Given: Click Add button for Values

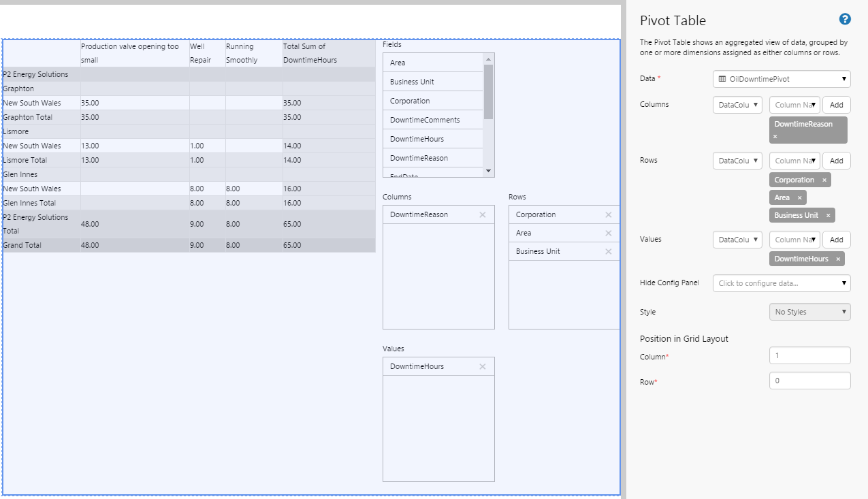Looking at the screenshot, I should coord(836,240).
